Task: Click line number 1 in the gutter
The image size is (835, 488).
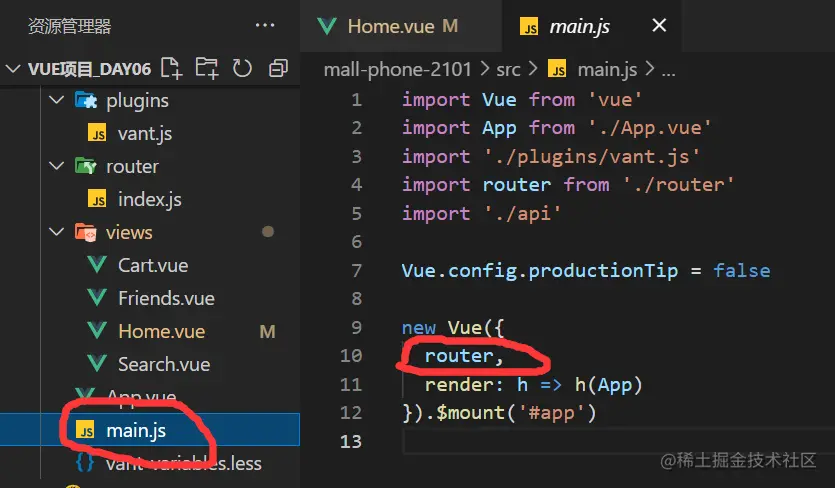Action: tap(357, 100)
